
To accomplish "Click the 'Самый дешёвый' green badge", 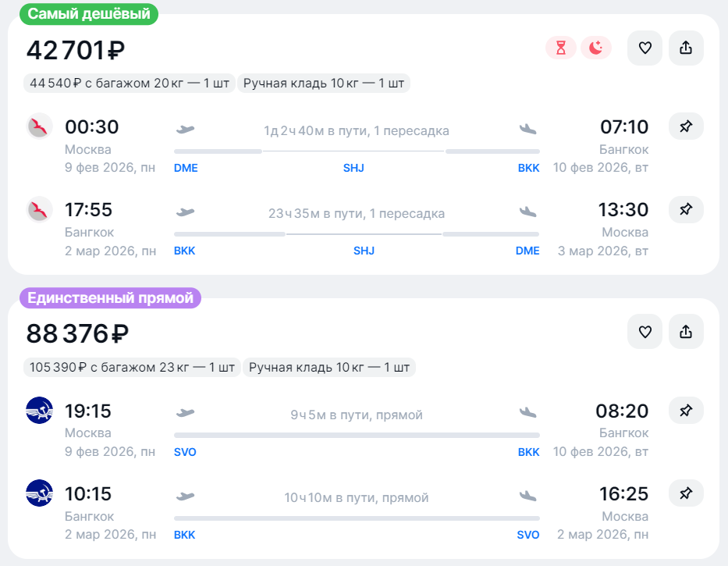I will click(88, 13).
